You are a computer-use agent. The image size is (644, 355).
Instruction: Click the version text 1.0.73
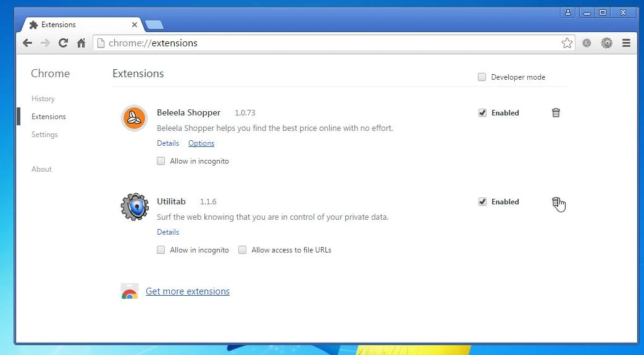point(245,112)
